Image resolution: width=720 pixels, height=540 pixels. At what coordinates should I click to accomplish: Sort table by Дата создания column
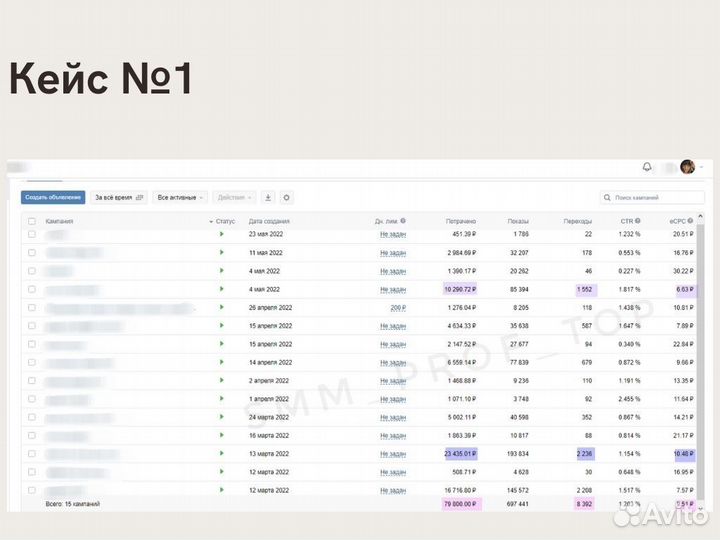(x=269, y=221)
